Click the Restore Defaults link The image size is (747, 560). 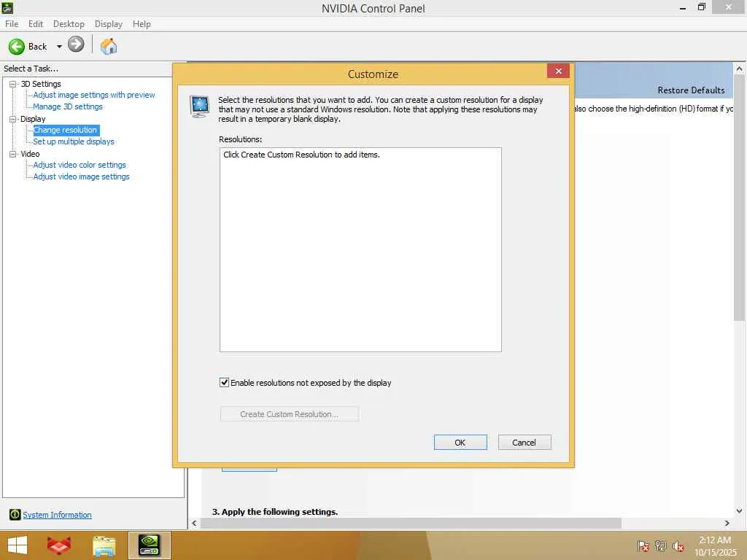click(691, 90)
